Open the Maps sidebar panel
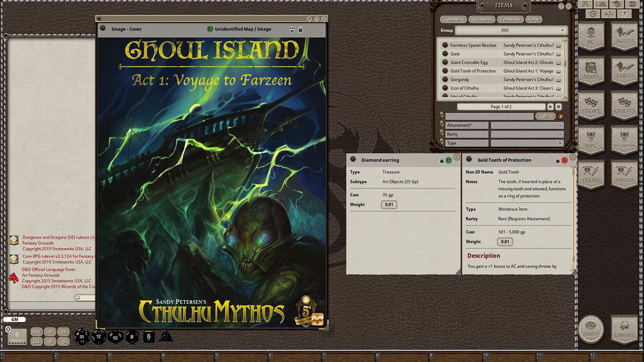Screen dimensions: 644x362 (591, 71)
